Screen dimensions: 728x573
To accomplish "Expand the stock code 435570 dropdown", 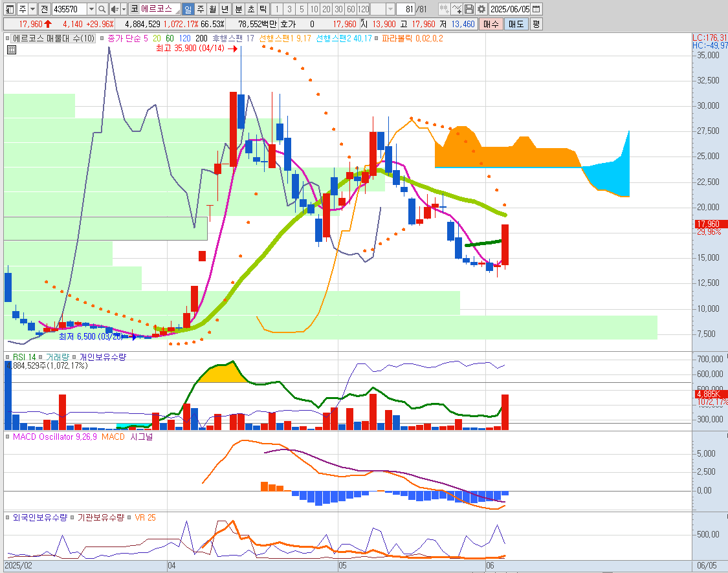I will [x=91, y=9].
